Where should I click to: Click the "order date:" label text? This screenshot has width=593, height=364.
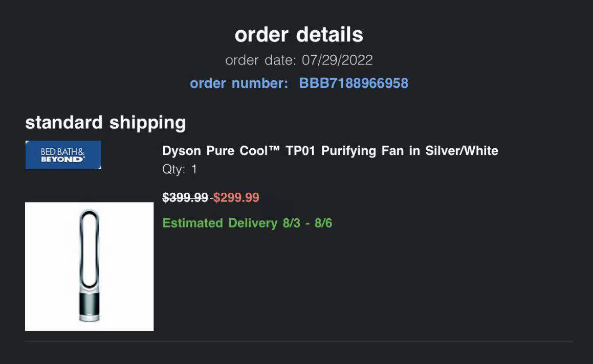(x=260, y=60)
